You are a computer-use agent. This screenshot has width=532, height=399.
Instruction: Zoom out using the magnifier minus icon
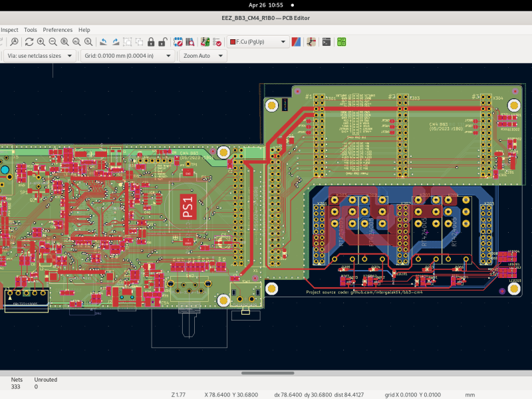(53, 42)
